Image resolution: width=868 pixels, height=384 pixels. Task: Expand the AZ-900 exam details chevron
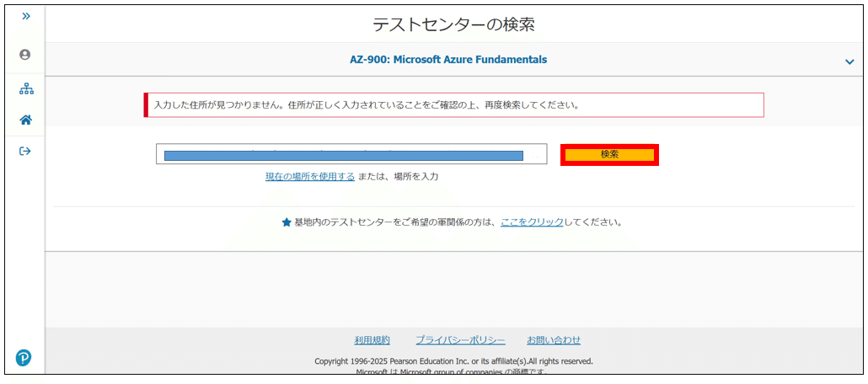point(849,62)
